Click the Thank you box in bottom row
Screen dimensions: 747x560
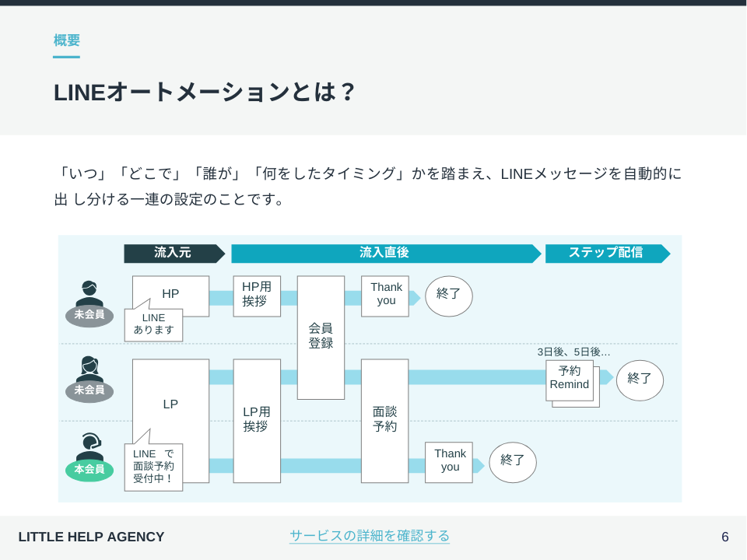coord(449,462)
